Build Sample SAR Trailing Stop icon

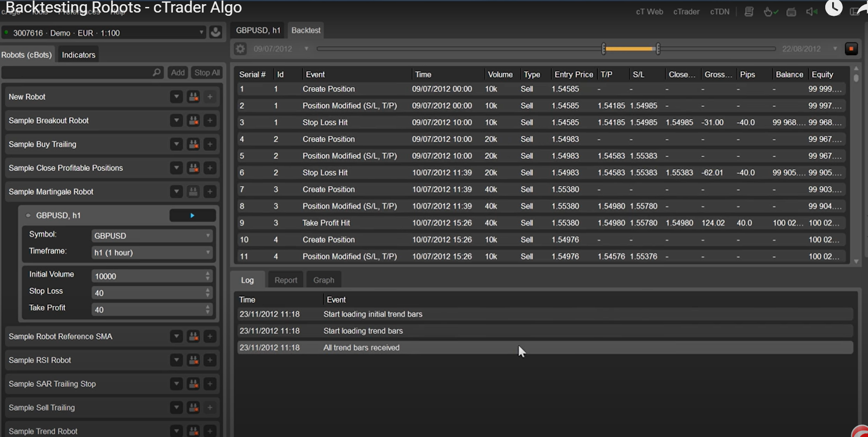click(193, 384)
